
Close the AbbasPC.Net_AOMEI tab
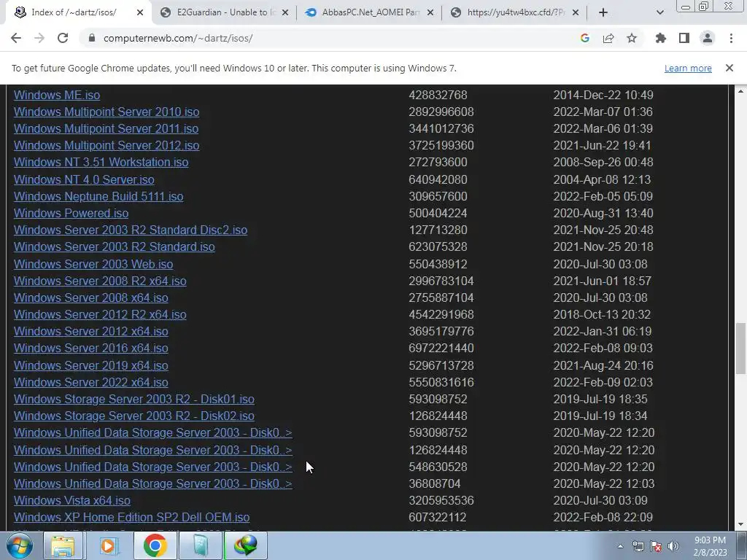pos(430,12)
